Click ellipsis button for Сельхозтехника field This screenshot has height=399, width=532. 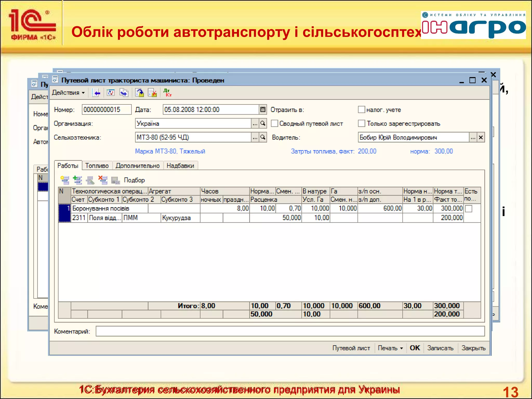[255, 137]
